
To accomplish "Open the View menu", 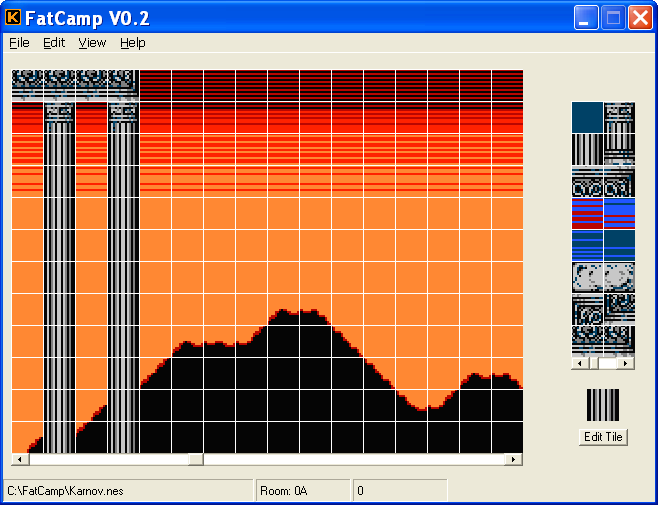I will tap(92, 43).
